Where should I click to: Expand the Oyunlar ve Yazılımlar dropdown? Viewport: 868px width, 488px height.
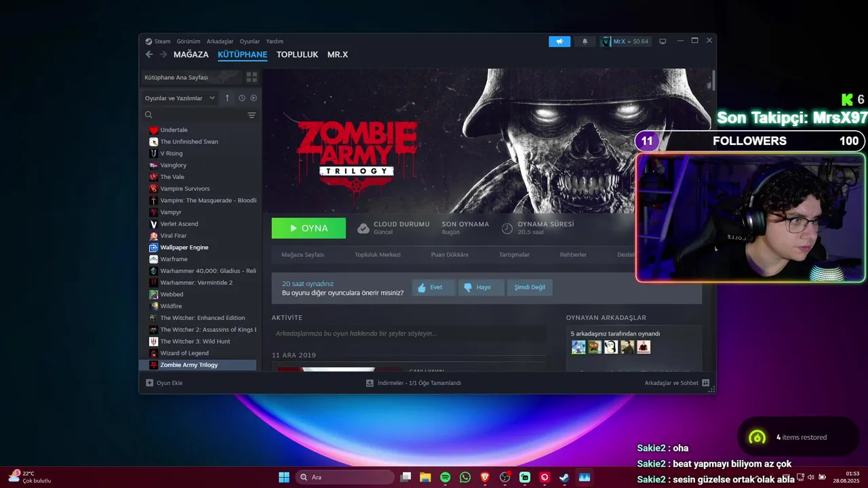(180, 98)
